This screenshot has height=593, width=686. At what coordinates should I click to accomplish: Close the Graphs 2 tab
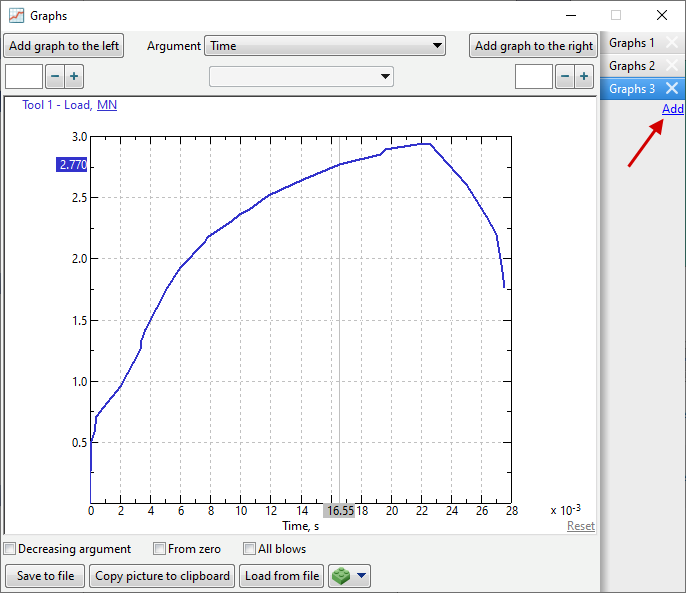click(x=672, y=66)
